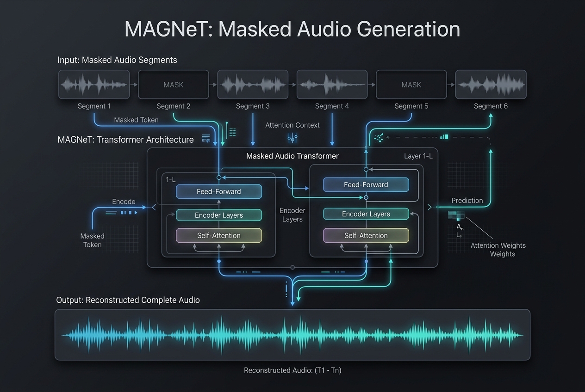Click the 'Segment 6' label
Image resolution: width=585 pixels, height=392 pixels.
491,106
